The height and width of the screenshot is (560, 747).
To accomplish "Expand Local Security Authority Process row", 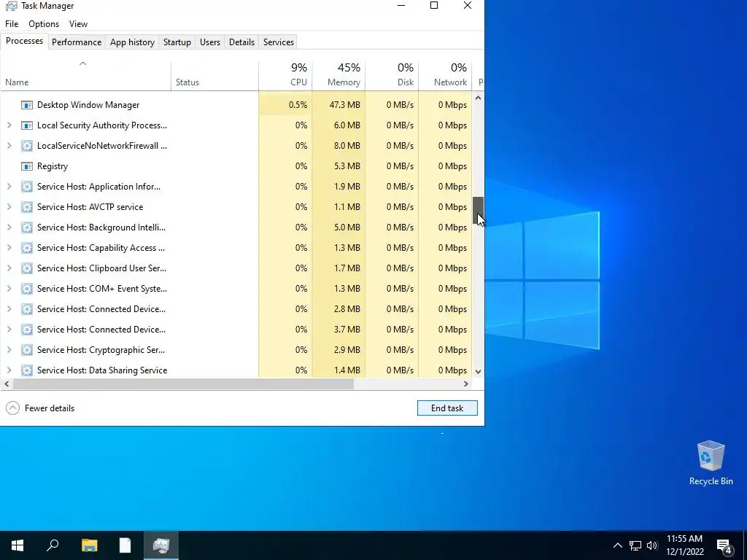I will point(9,125).
